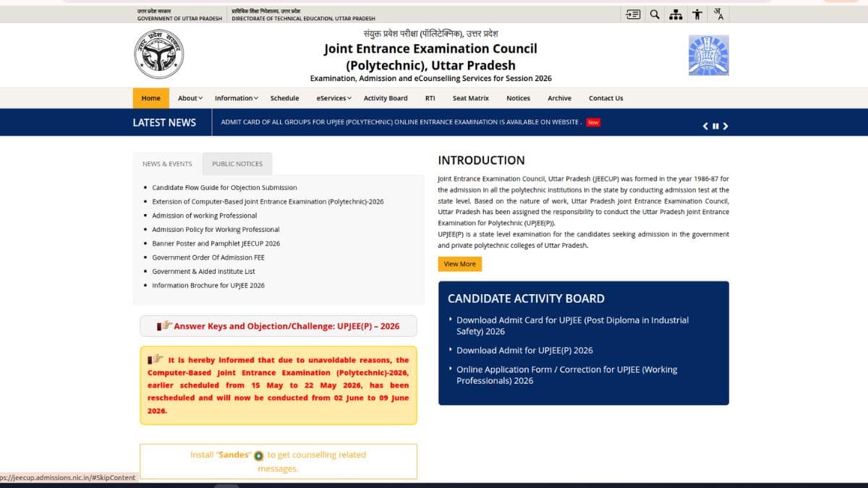
Task: Open Government & Aided Institute List link
Action: pos(203,271)
